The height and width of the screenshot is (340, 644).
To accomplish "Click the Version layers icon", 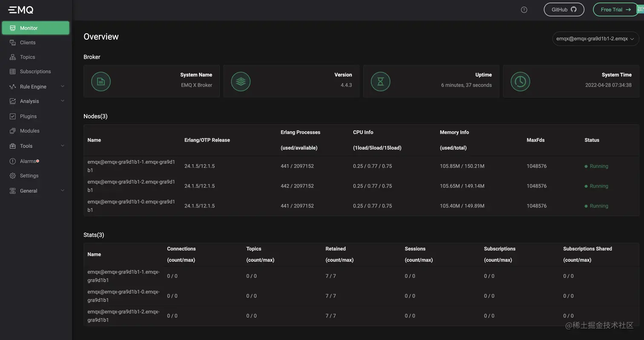I will click(241, 81).
